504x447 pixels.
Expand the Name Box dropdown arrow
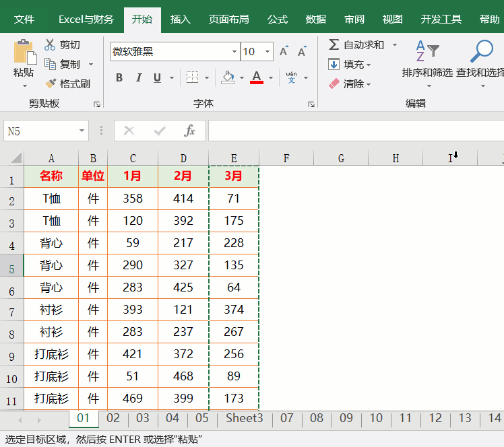click(x=82, y=131)
